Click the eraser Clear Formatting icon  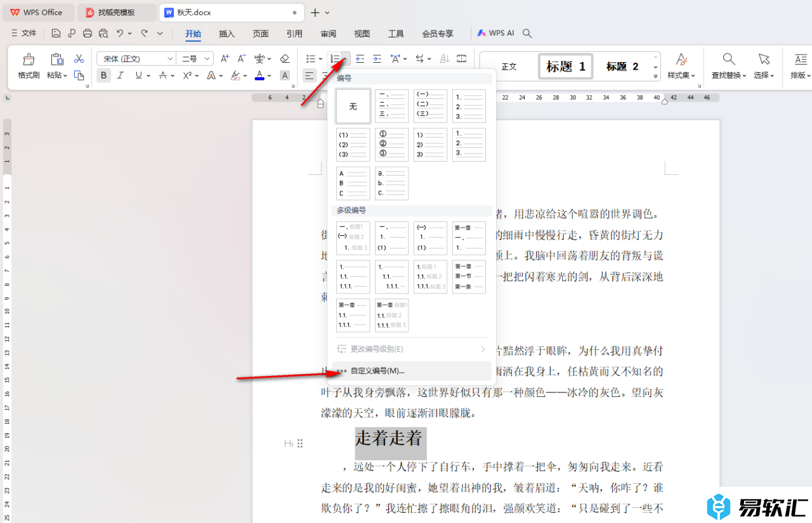284,58
